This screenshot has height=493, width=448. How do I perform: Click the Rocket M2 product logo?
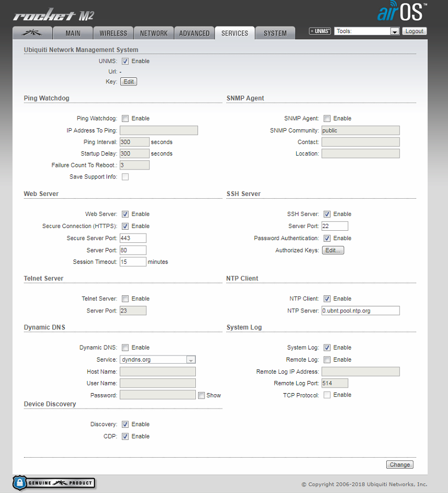54,15
